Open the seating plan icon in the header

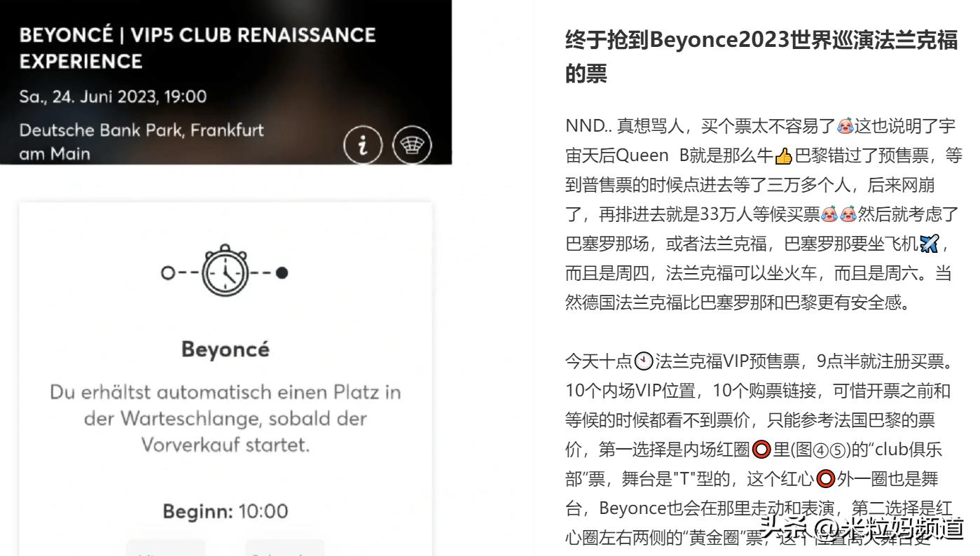click(x=412, y=145)
